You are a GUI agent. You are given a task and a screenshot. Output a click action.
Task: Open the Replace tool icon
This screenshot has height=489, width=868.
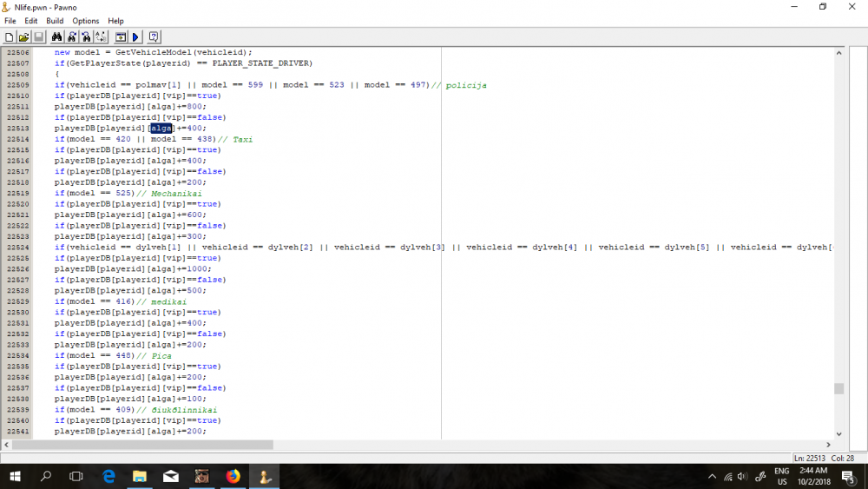click(x=101, y=37)
